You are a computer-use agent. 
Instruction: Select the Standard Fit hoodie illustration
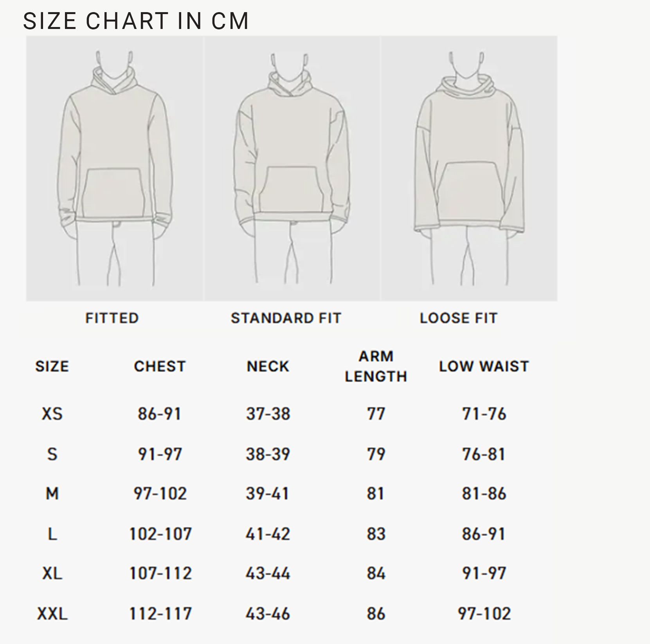click(x=292, y=168)
